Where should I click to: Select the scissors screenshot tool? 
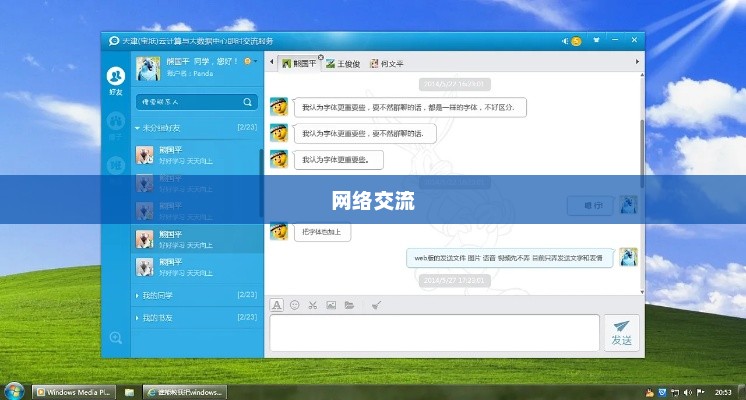(x=313, y=305)
